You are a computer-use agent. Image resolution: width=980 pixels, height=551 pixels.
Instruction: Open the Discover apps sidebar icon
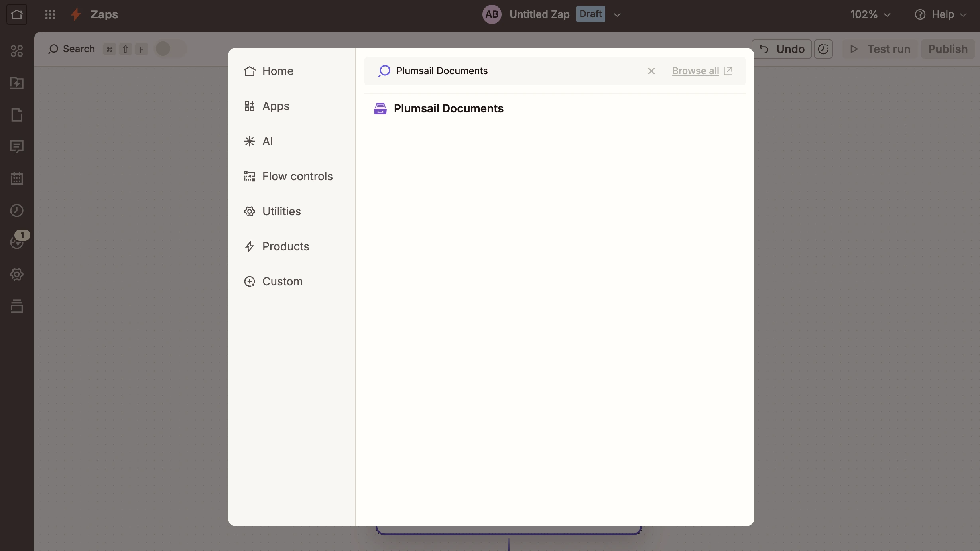coord(17,51)
